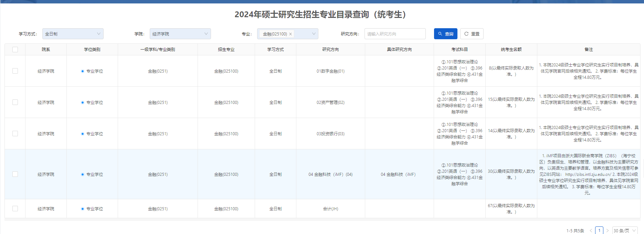The width and height of the screenshot is (644, 234).
Task: Click the 查询 search button
Action: click(x=445, y=34)
